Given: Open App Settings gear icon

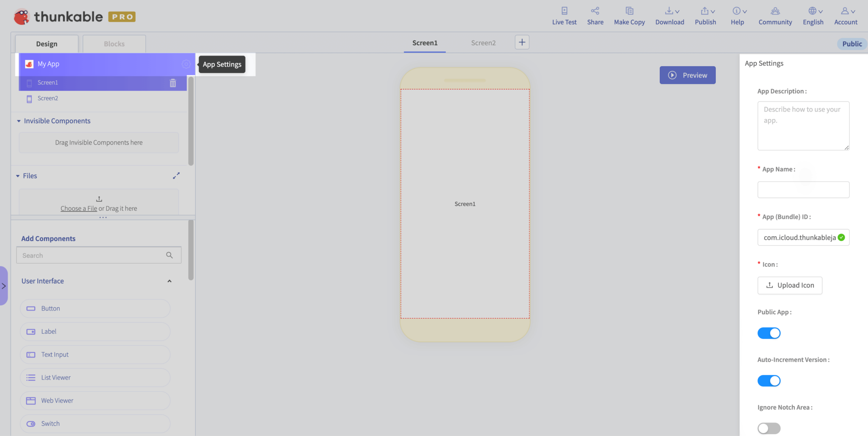Looking at the screenshot, I should tap(186, 64).
